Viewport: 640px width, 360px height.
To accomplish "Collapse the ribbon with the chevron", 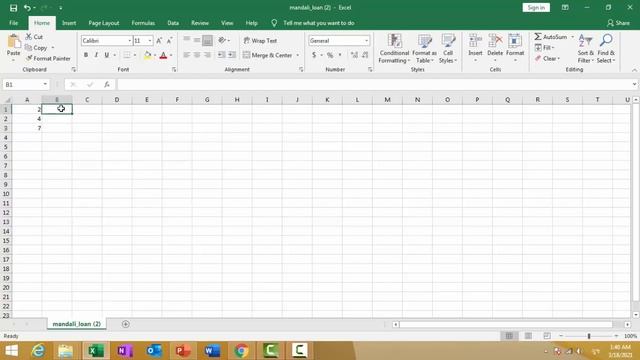I will [x=634, y=70].
